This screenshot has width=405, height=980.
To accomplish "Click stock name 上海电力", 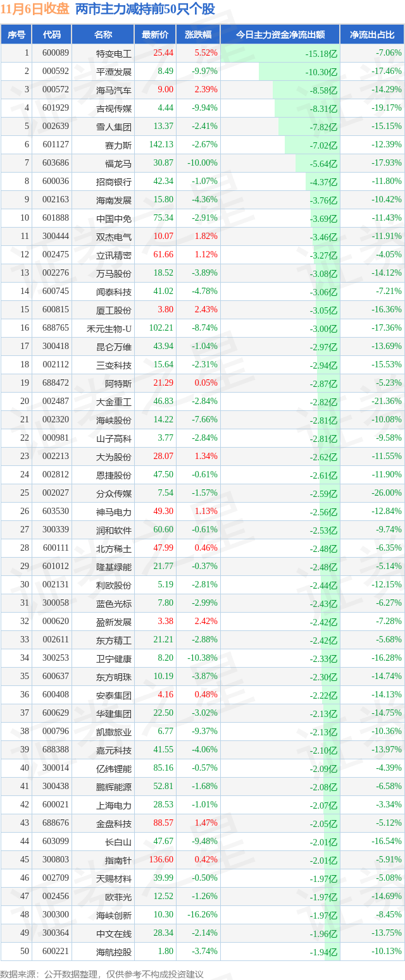I will click(114, 805).
